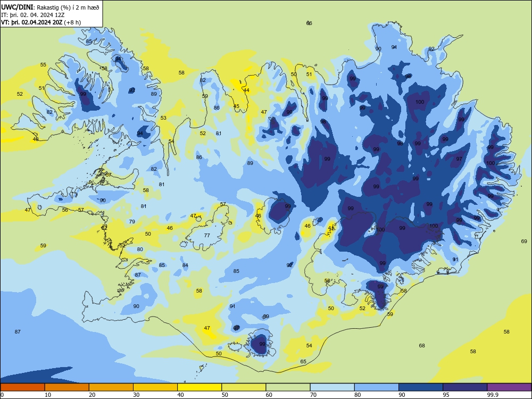Click the '40' label on the color scale

(180, 395)
